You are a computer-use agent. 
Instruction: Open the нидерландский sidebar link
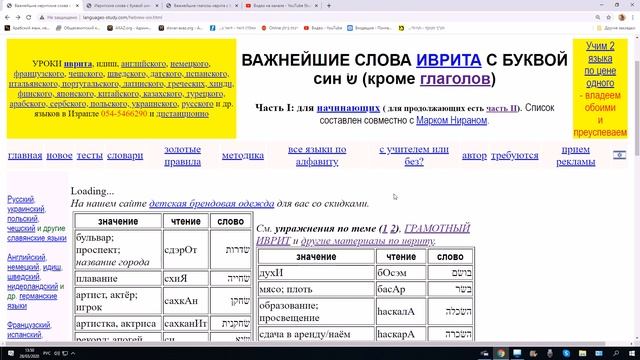click(33, 287)
